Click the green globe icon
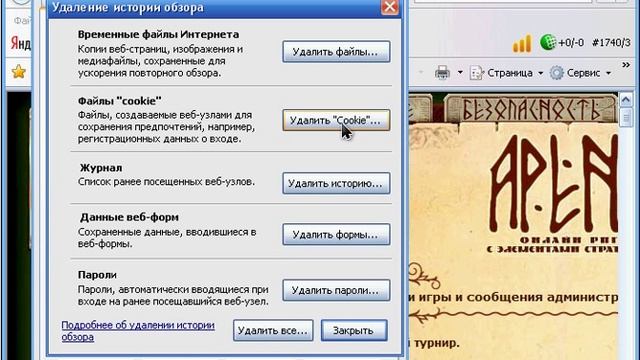The height and width of the screenshot is (360, 640). pos(548,42)
